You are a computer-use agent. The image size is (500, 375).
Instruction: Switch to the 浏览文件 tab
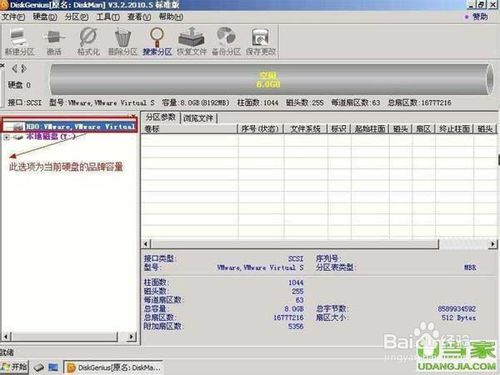(x=198, y=118)
